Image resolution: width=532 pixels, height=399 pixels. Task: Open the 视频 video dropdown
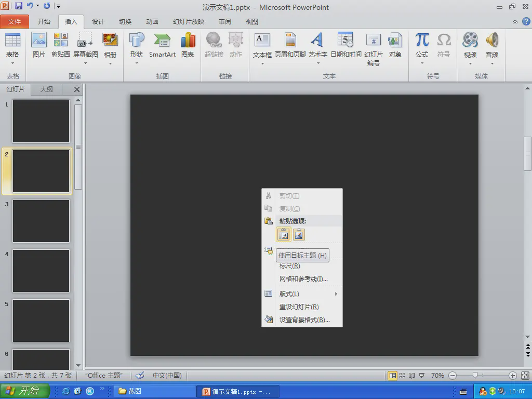(470, 63)
